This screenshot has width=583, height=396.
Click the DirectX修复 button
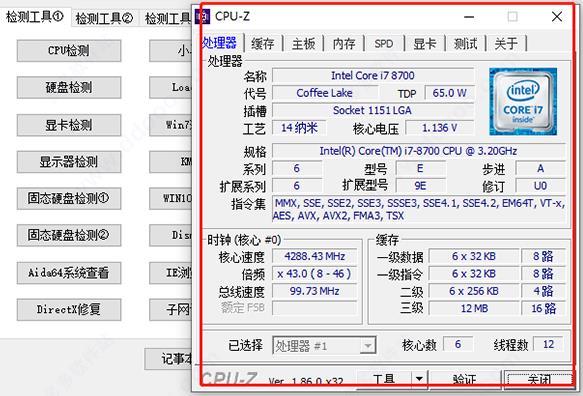(69, 309)
